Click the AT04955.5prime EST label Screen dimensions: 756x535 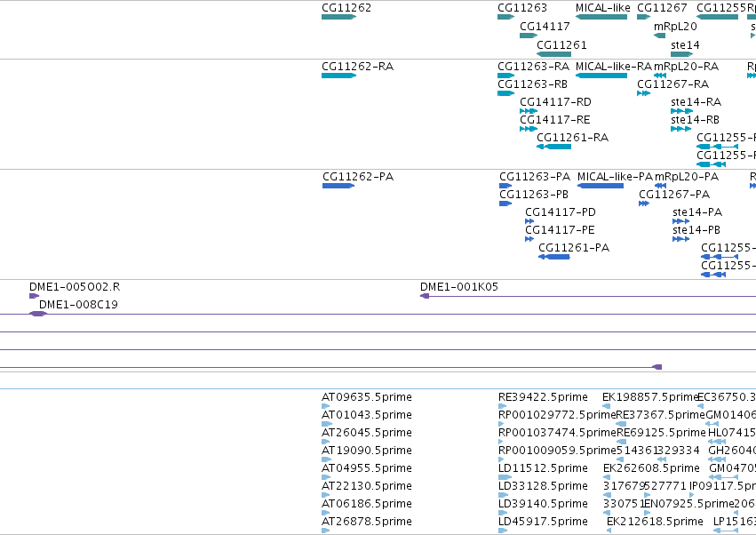click(x=367, y=469)
